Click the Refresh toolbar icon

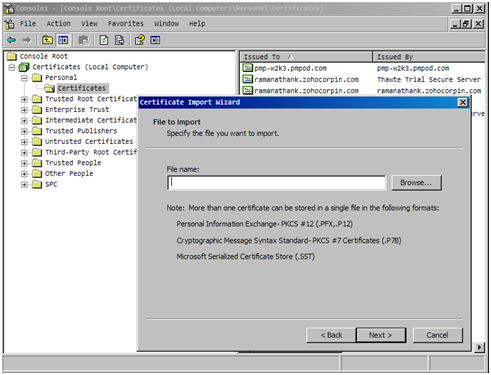pyautogui.click(x=104, y=40)
